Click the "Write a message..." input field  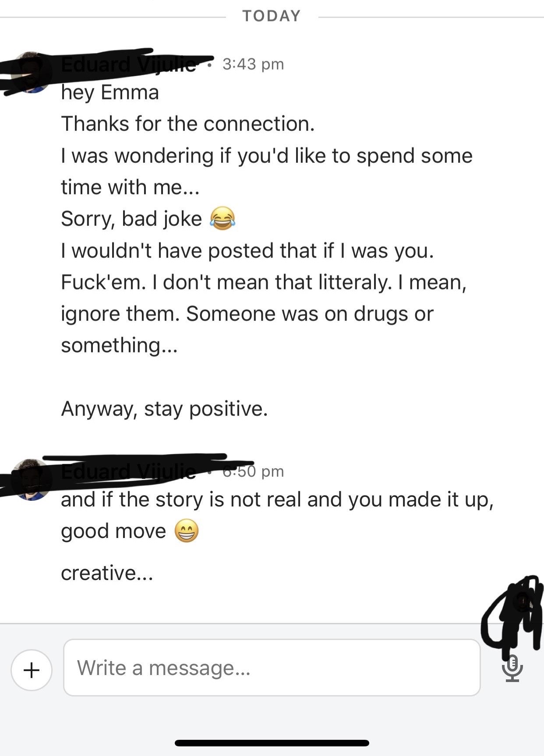pyautogui.click(x=272, y=668)
